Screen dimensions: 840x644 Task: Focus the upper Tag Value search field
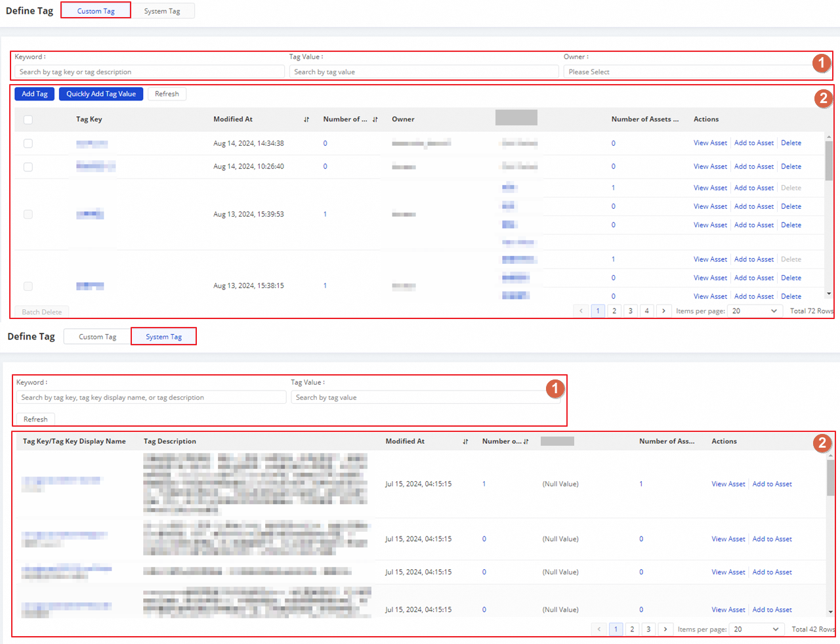coord(424,72)
